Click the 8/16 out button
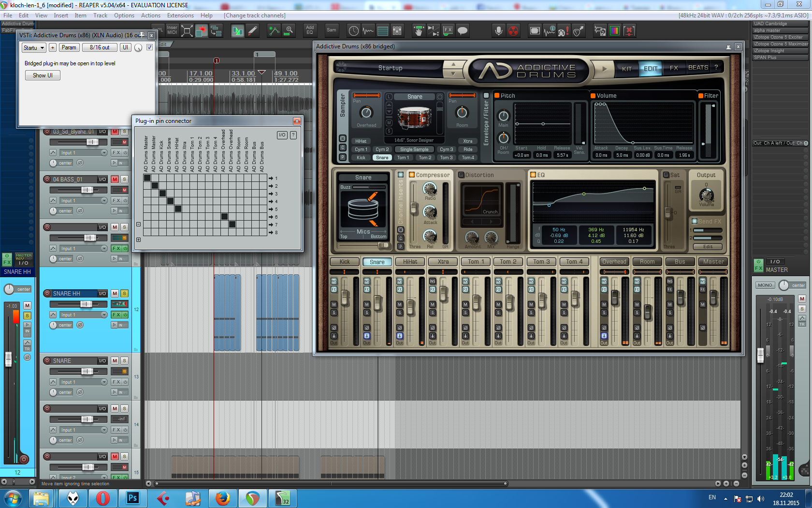 100,47
